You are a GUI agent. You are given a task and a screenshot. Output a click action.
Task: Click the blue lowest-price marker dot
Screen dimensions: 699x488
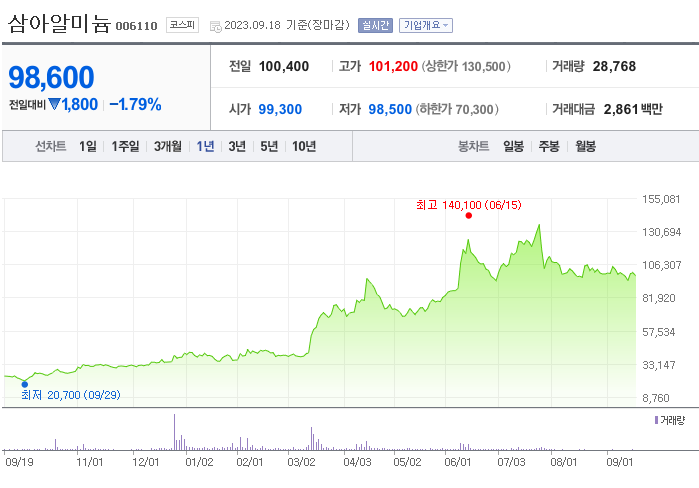click(25, 384)
